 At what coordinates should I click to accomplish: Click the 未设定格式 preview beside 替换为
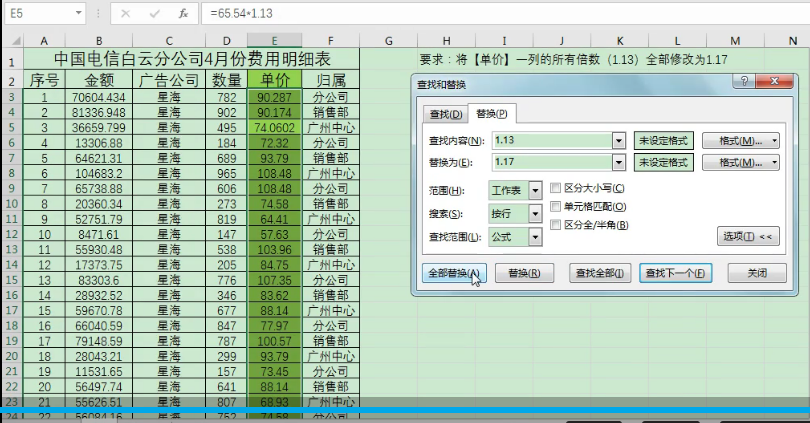tap(663, 163)
